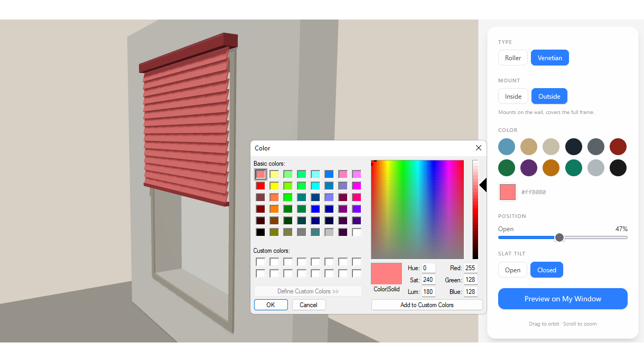Choose the Inside mount option
This screenshot has height=362, width=644.
pyautogui.click(x=513, y=97)
